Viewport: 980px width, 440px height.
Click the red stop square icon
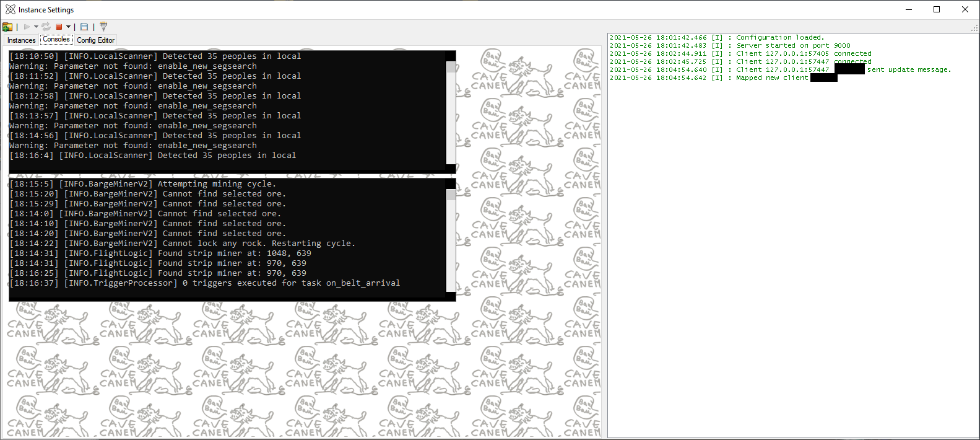[59, 27]
